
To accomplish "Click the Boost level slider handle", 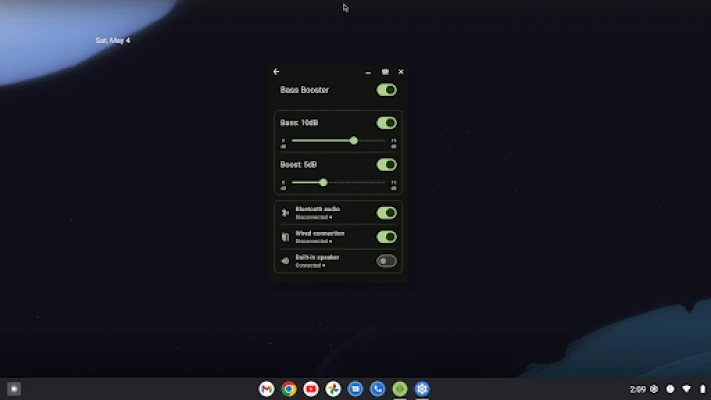I will pos(323,182).
